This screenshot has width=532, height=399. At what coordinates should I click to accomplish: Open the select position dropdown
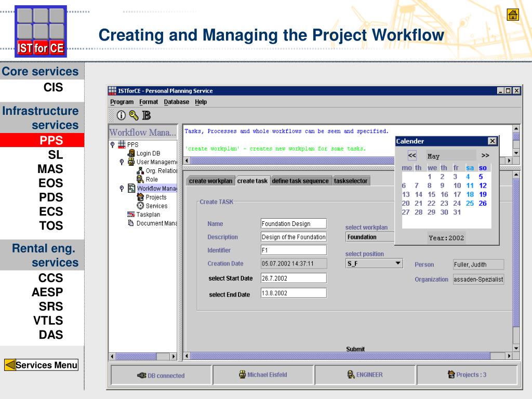coord(398,263)
